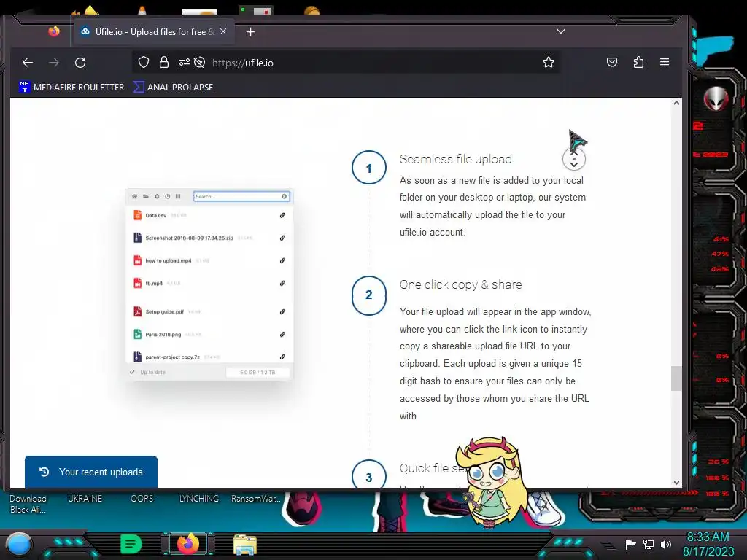Click the Screenshot 2018-08-09 zip file row
The width and height of the screenshot is (747, 560).
click(209, 238)
